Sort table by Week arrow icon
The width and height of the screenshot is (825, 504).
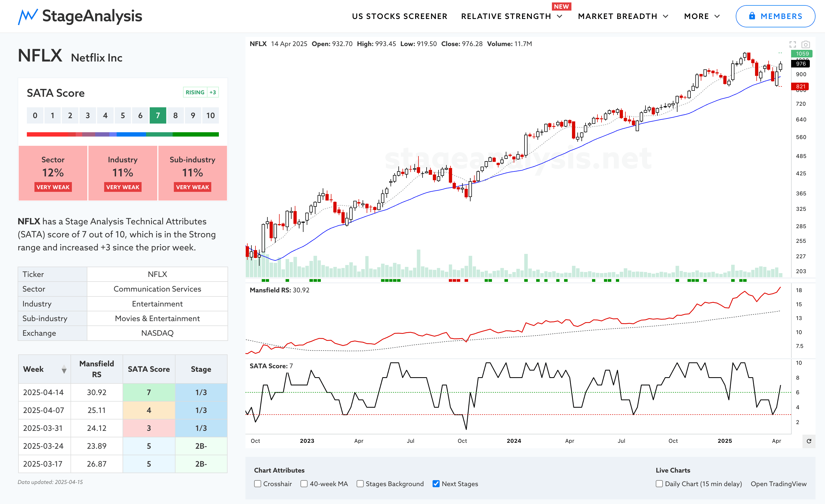pos(64,370)
